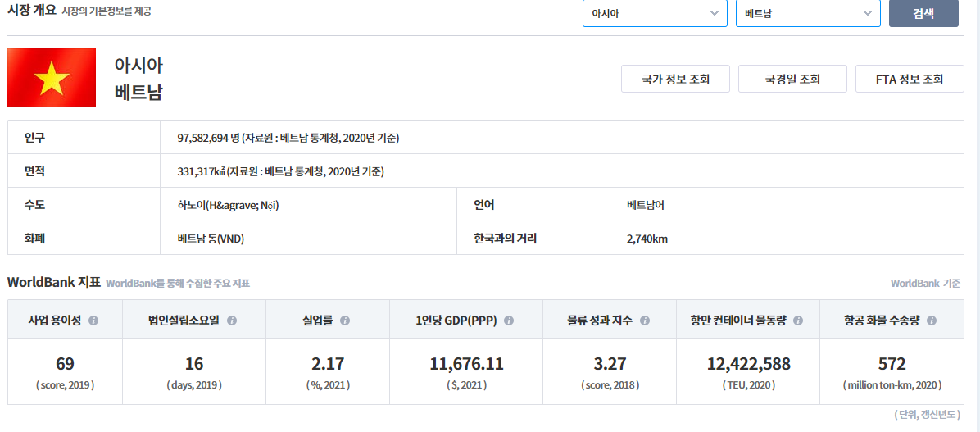
Task: Click info icon next to 항공 화물 수송량
Action: 932,320
